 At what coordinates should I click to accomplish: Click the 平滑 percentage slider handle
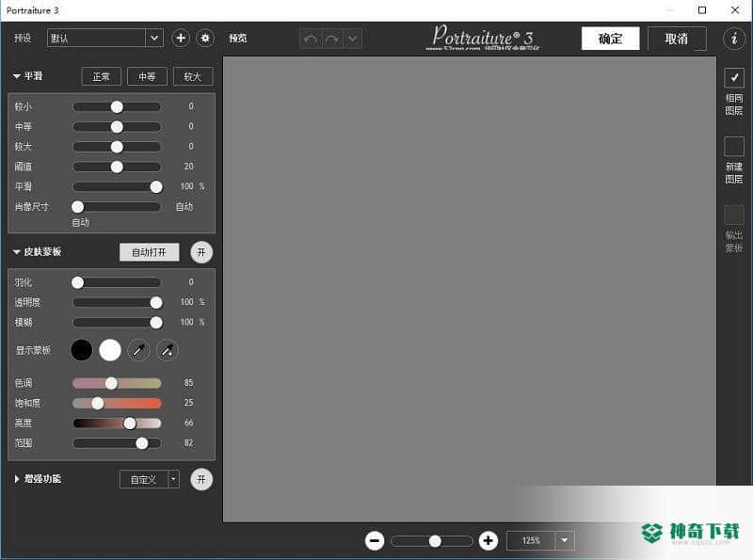[156, 187]
